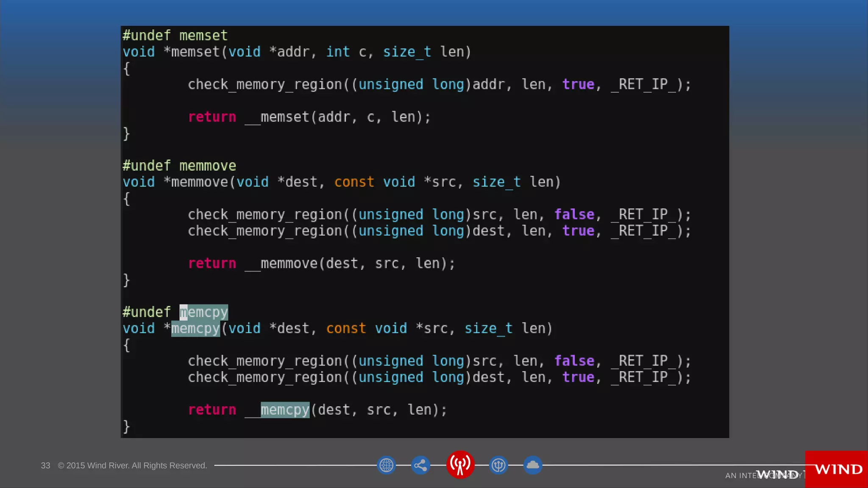Click the red WIND logo
Viewport: 868px width, 488px height.
[x=837, y=469]
